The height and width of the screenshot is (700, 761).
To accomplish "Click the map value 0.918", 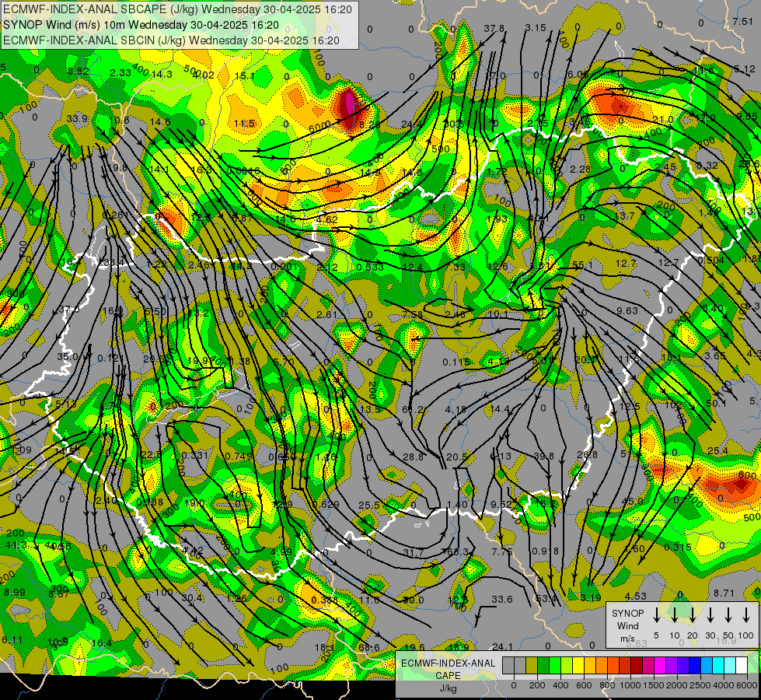I will tap(546, 551).
